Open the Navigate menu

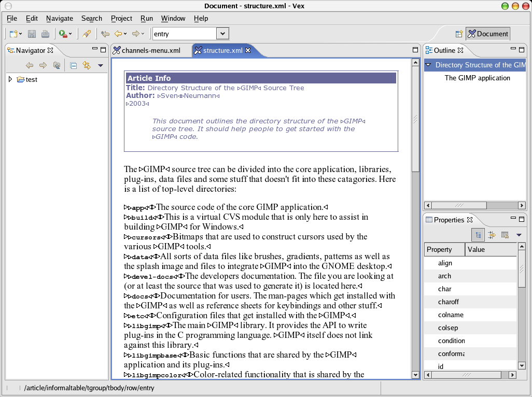[60, 18]
